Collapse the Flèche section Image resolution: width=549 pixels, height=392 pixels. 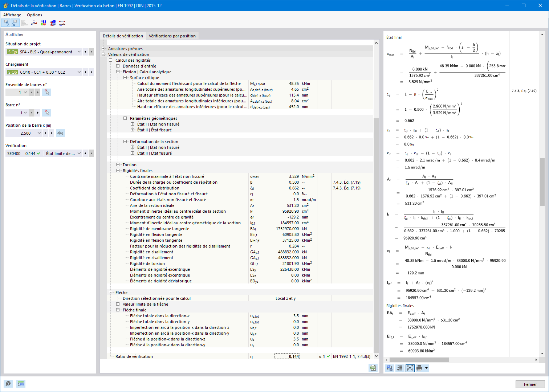point(111,293)
